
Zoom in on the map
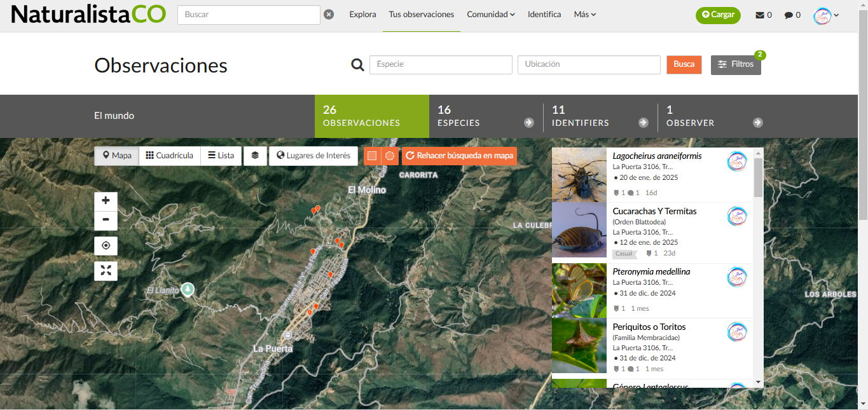(106, 201)
